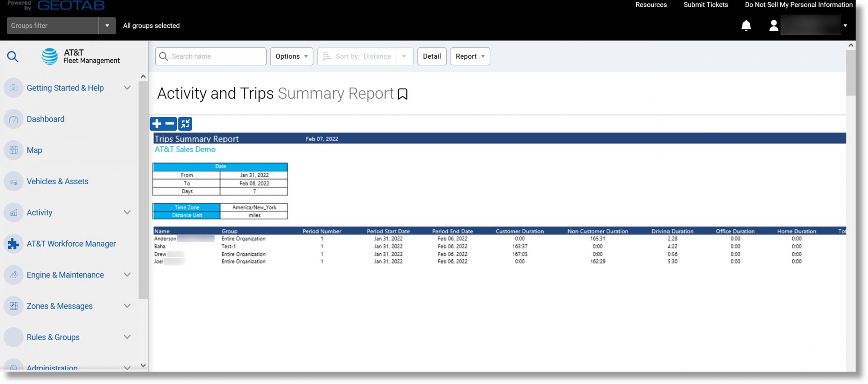The height and width of the screenshot is (384, 868).
Task: Click sidebar scroll down arrow
Action: (143, 365)
